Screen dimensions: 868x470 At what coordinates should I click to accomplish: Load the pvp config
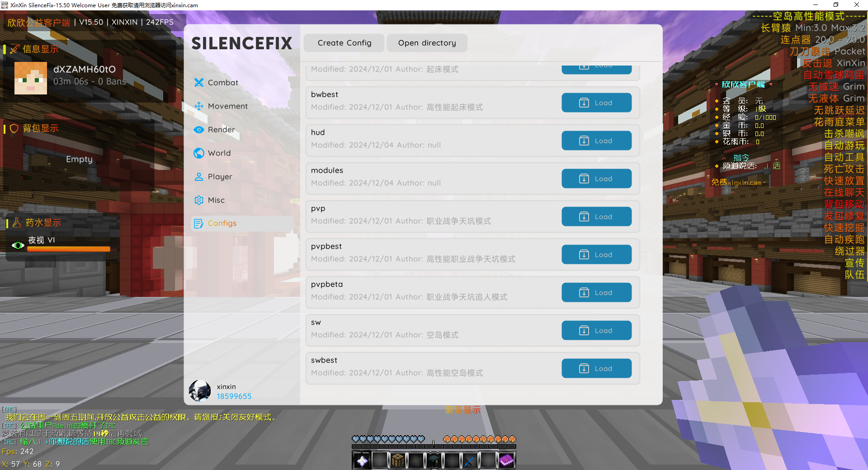coord(596,216)
